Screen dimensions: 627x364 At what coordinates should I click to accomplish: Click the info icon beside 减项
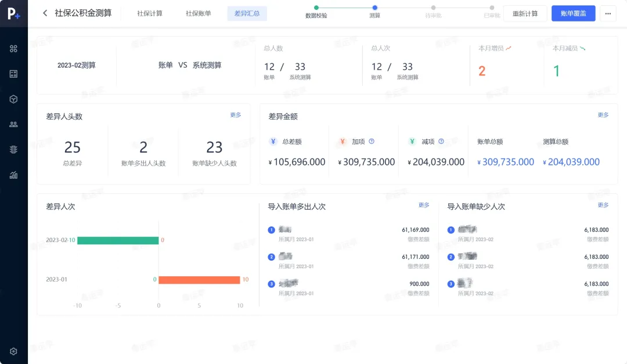point(442,141)
